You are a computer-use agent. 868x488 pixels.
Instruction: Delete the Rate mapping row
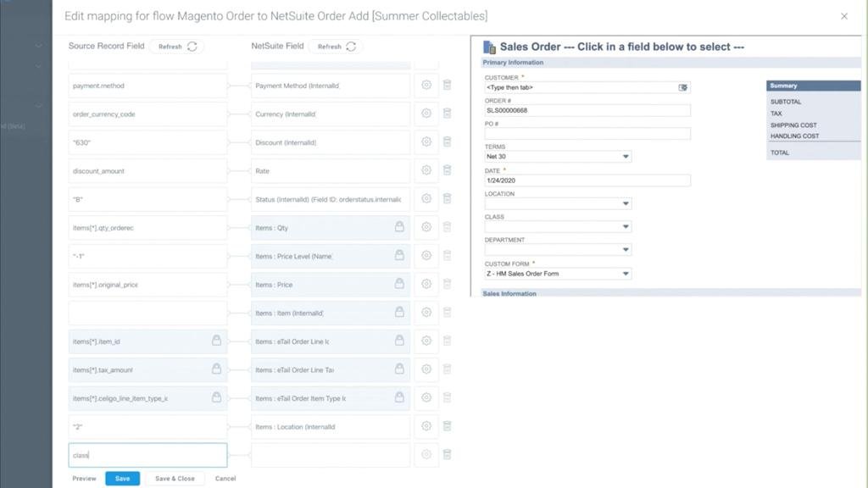[x=447, y=170]
